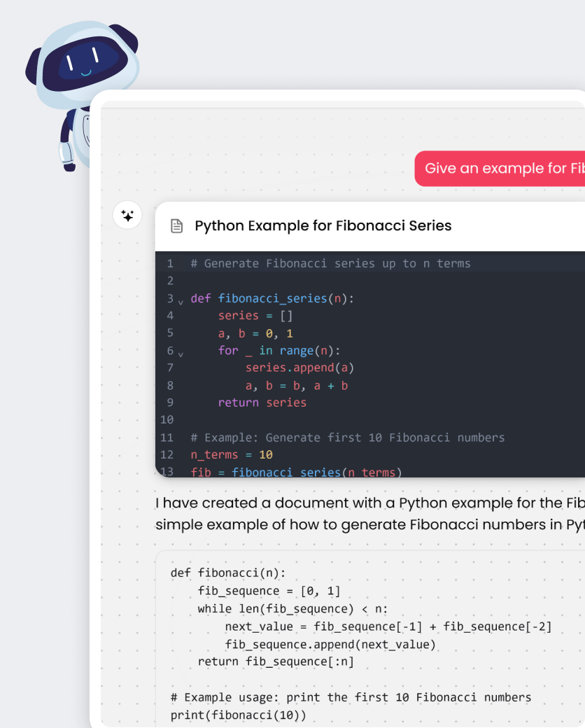Image resolution: width=585 pixels, height=728 pixels.
Task: Click the comment '# Example: Generate first 10 Fibonacci numbers'
Action: [348, 437]
